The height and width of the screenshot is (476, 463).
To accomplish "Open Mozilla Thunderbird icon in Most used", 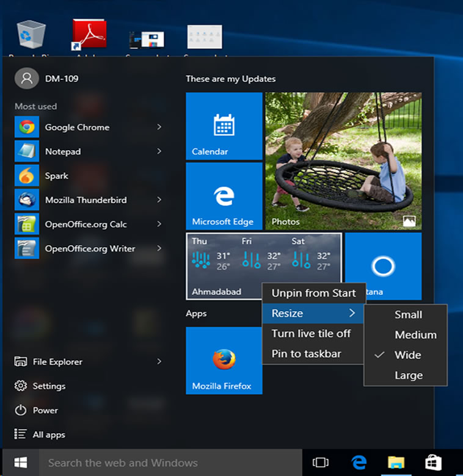I will click(27, 200).
